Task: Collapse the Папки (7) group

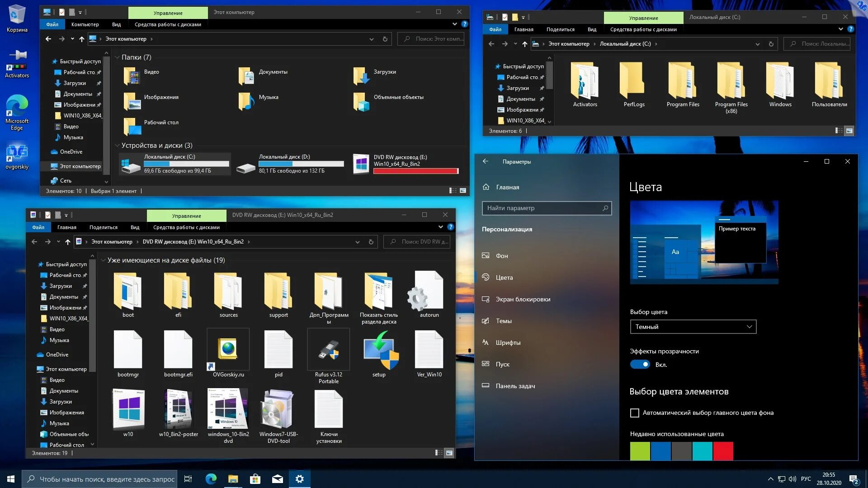Action: (x=118, y=57)
